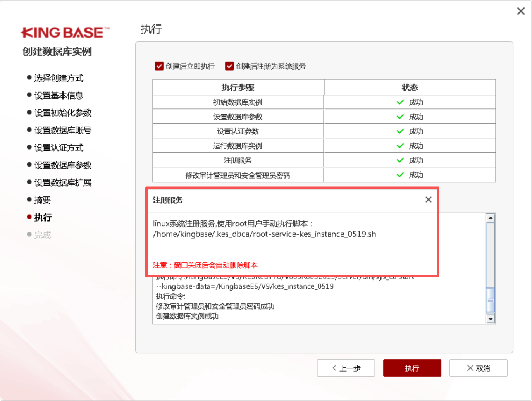Toggle the 创建后立即执行 checkbox
This screenshot has width=532, height=401.
click(159, 66)
